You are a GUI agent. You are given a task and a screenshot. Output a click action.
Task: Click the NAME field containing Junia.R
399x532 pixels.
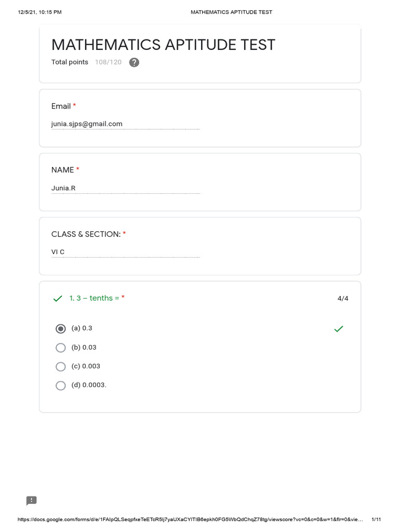[x=125, y=188]
